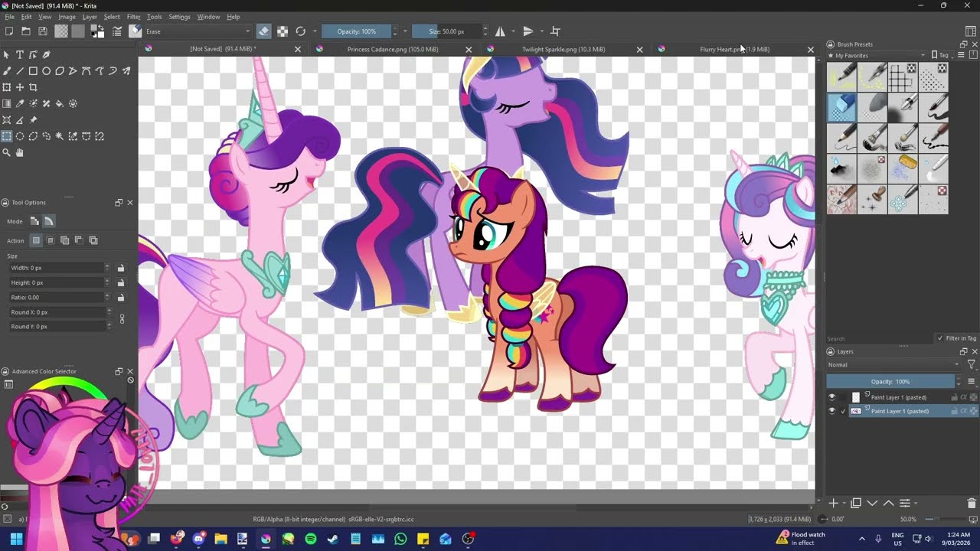Move the layer up

[x=888, y=503]
